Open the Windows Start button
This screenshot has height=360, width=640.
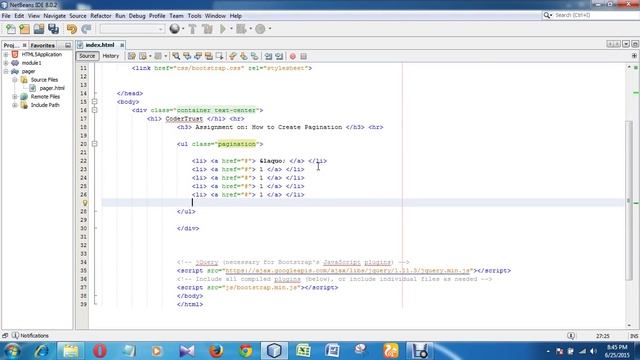click(x=12, y=351)
